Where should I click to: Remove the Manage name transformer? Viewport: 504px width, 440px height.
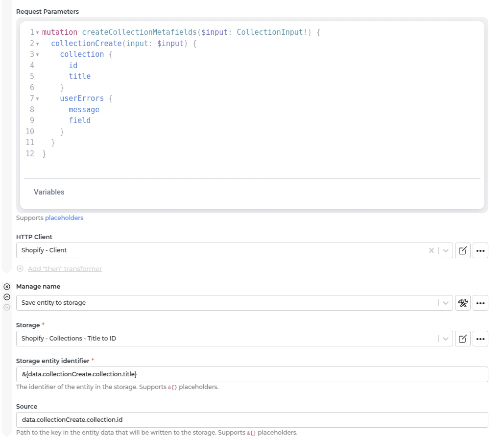click(7, 287)
